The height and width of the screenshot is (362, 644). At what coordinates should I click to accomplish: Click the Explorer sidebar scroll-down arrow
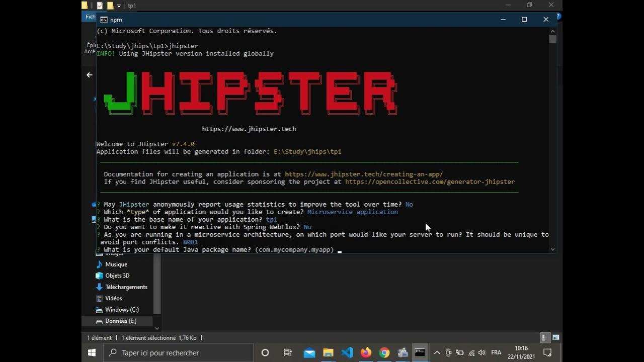pos(157,328)
